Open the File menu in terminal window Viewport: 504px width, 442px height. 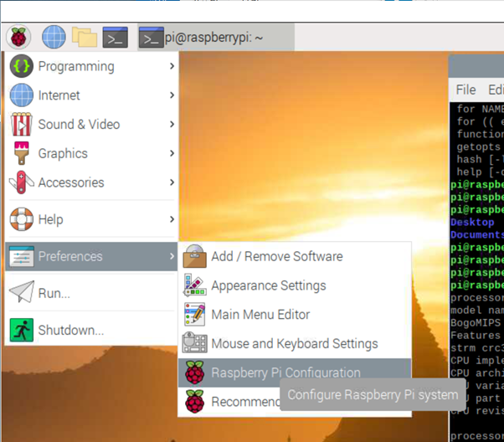tap(465, 90)
